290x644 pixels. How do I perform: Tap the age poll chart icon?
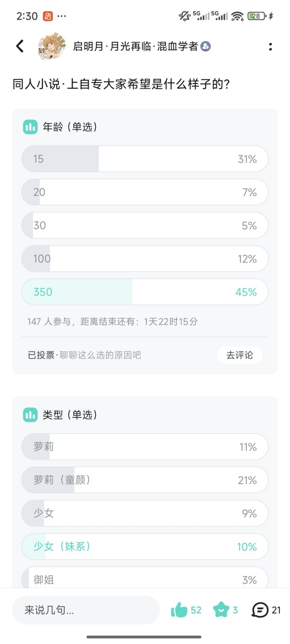[30, 127]
